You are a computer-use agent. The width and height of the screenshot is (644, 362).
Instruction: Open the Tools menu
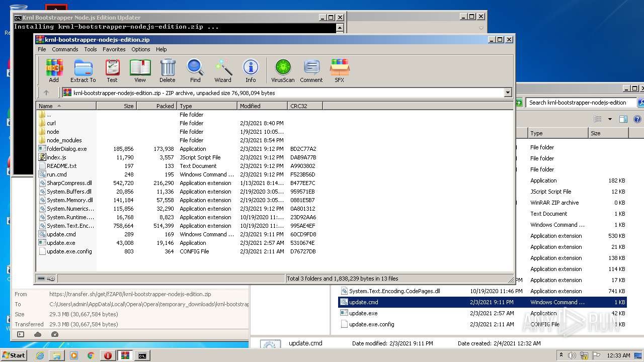pyautogui.click(x=91, y=49)
